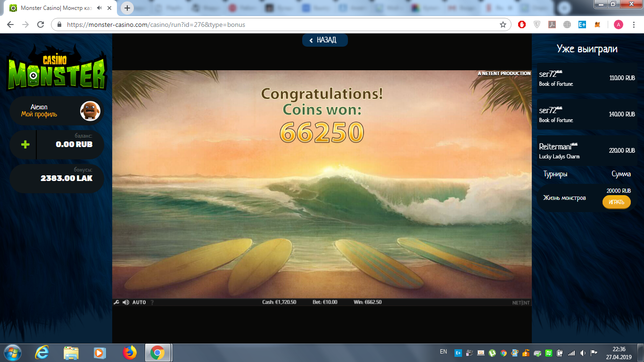The image size is (644, 362).
Task: Open the Windows Start menu
Action: click(13, 353)
